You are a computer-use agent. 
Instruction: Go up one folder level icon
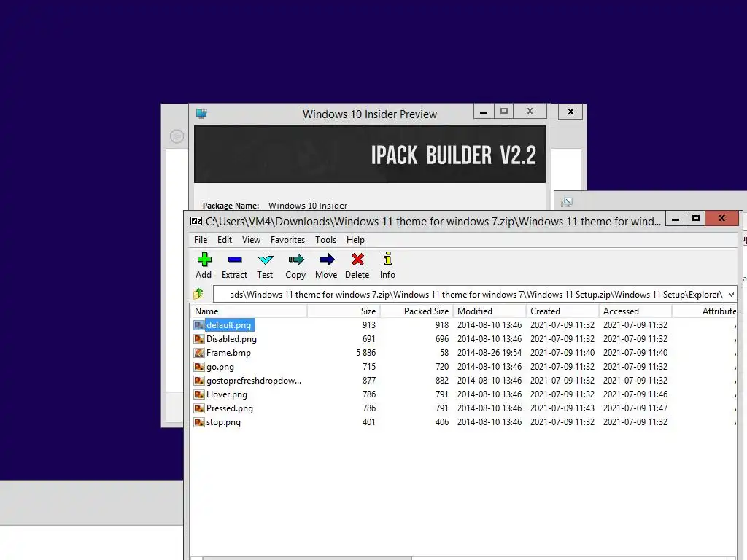tap(198, 294)
